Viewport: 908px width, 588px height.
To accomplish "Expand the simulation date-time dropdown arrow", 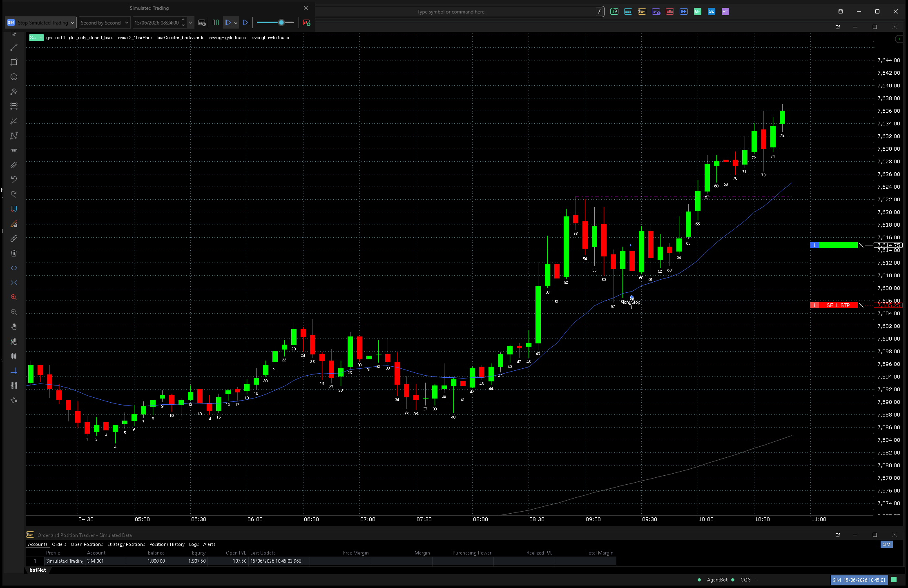I will (x=190, y=23).
